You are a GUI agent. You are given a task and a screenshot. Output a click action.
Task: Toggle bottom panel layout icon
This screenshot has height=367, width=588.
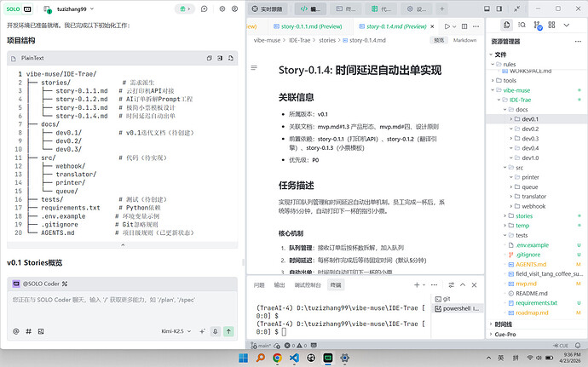(487, 9)
